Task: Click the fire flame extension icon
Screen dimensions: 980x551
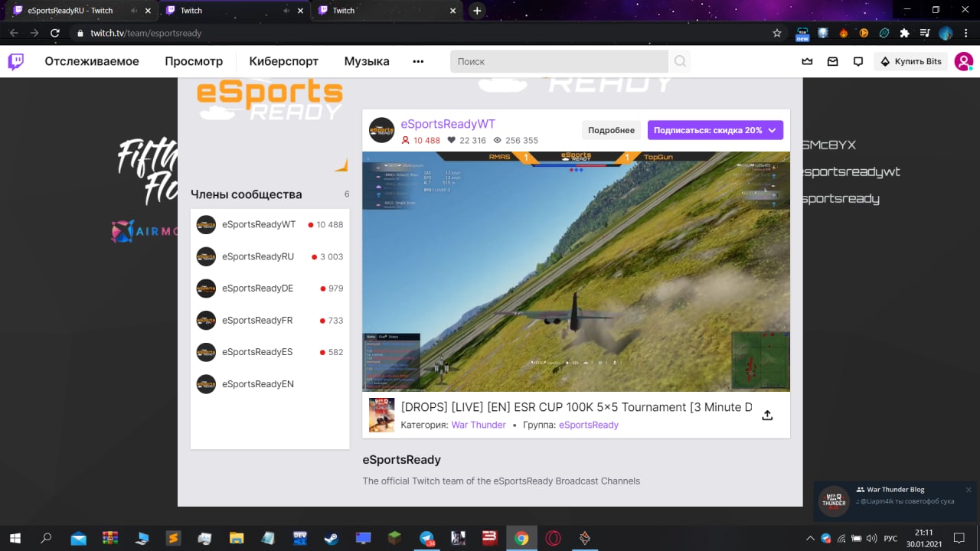Action: pos(844,33)
